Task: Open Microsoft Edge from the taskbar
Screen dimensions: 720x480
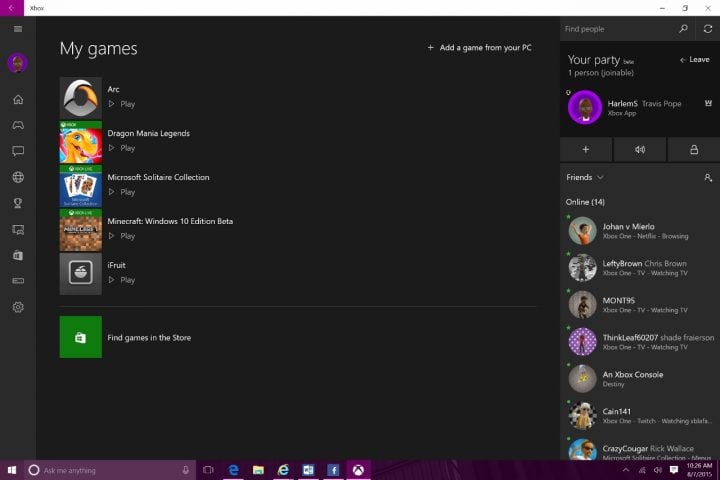Action: tap(233, 470)
